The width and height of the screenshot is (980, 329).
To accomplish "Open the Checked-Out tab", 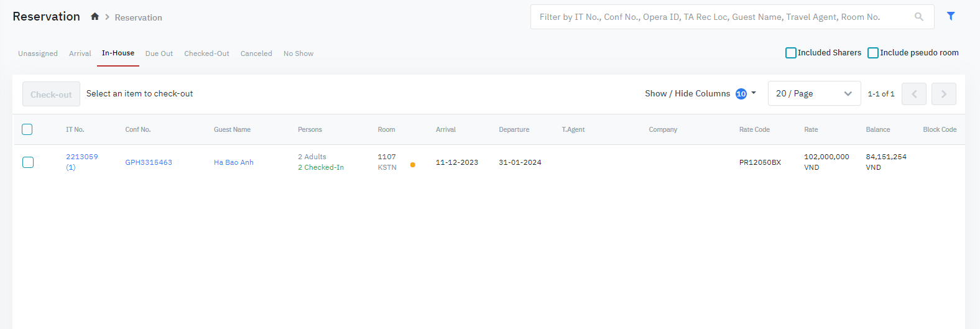I will tap(206, 53).
